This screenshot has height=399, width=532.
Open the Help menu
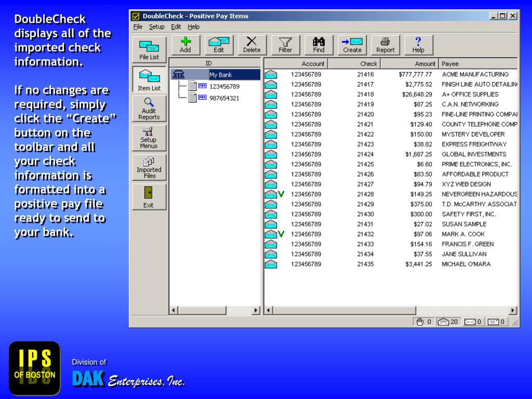coord(193,27)
